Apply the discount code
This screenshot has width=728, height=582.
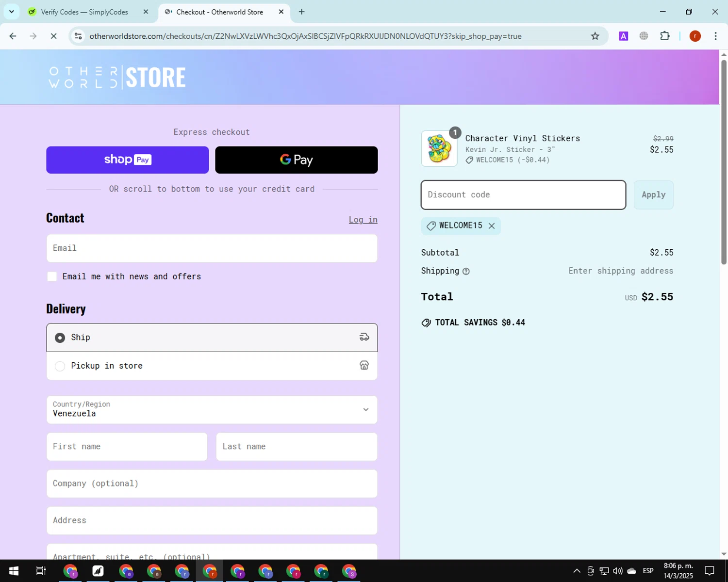click(653, 195)
